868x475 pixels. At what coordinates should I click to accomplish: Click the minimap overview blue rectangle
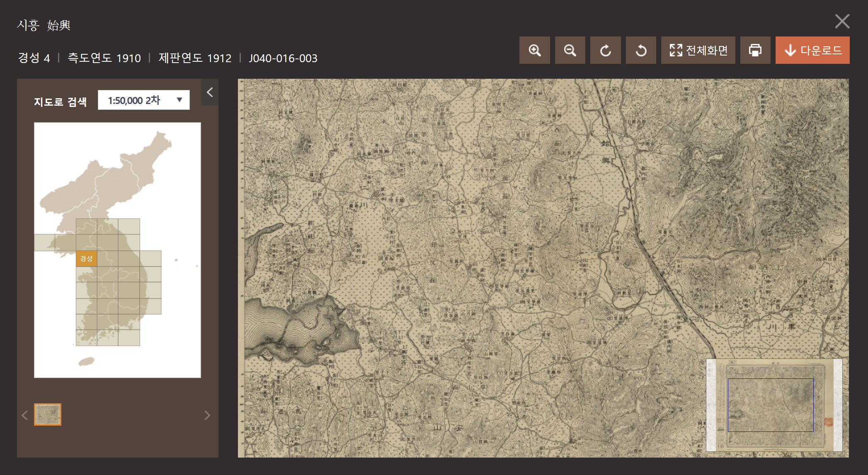770,405
